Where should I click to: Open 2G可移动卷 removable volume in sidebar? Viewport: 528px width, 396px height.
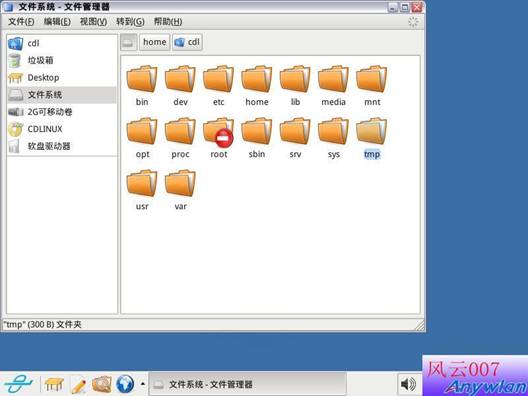click(x=62, y=112)
